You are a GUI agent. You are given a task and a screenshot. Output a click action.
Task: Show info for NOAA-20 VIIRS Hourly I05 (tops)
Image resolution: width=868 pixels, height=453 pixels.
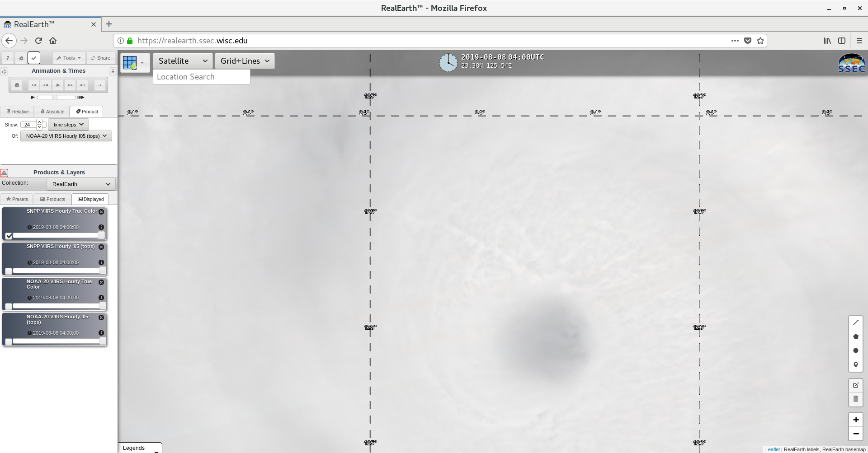[x=101, y=333]
